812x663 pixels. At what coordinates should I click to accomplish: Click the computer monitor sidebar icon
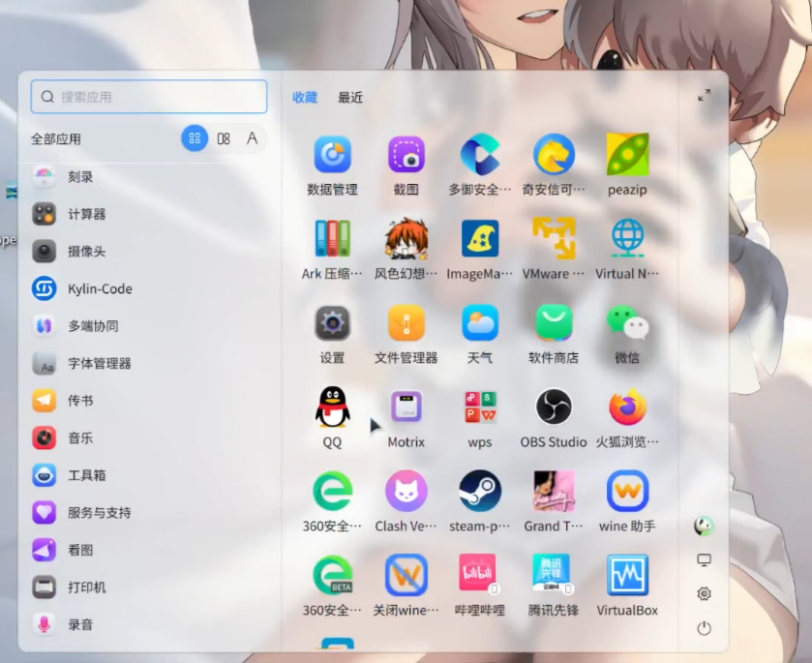[704, 560]
